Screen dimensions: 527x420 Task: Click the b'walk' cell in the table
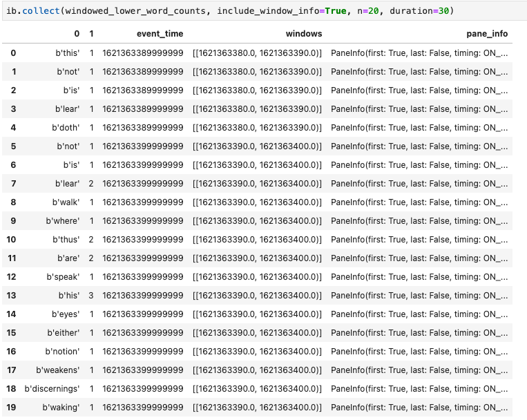[x=65, y=202]
